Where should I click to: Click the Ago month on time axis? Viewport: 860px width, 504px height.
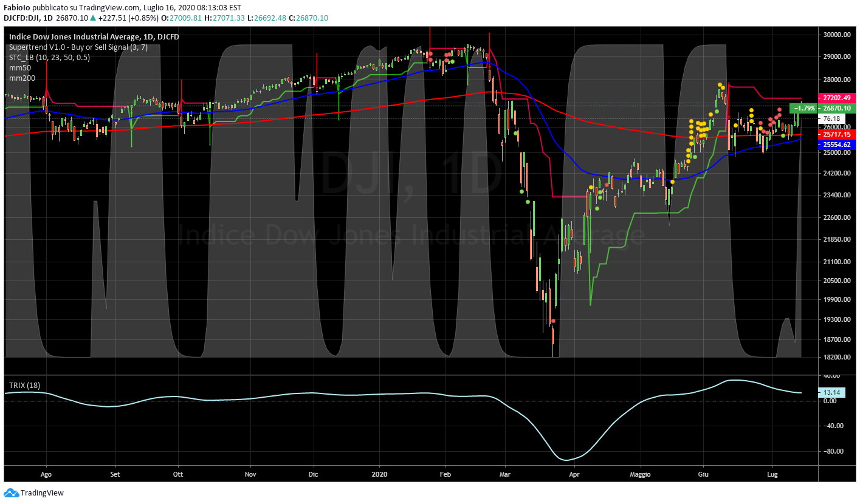[x=47, y=474]
